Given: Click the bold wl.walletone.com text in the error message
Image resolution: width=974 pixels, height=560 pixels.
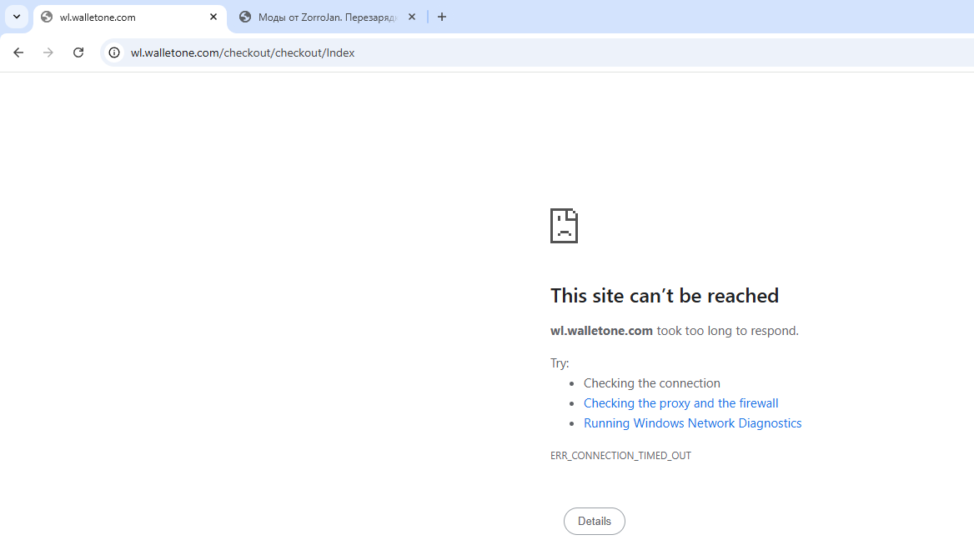Looking at the screenshot, I should tap(601, 331).
